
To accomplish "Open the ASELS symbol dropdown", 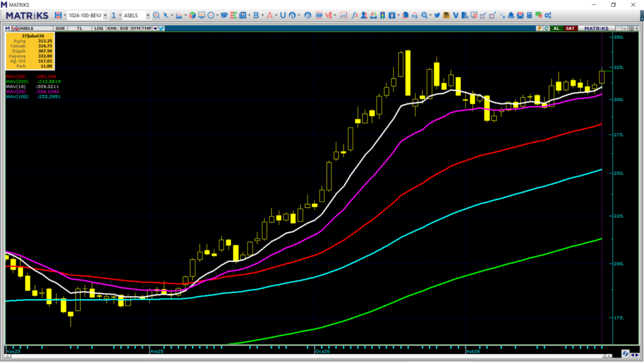I will [148, 15].
